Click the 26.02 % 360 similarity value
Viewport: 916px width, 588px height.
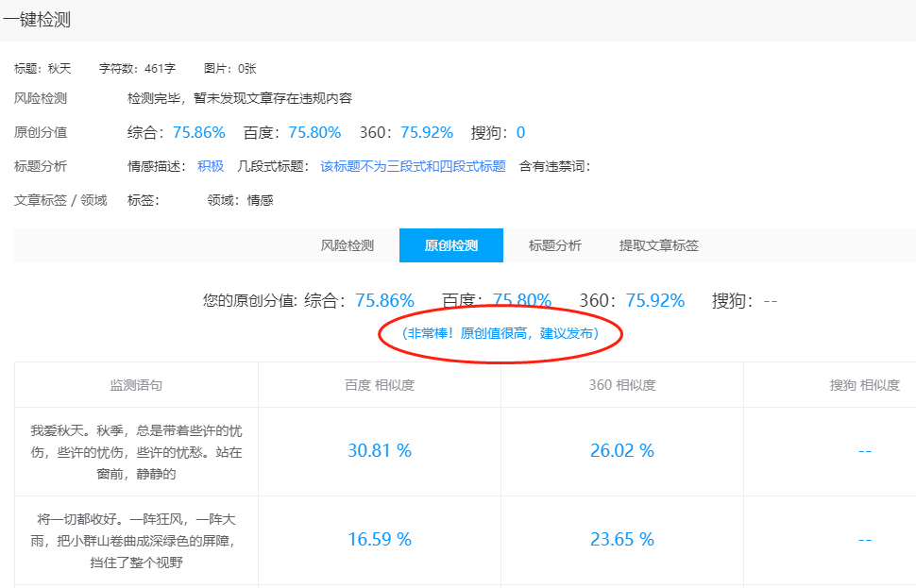[622, 451]
